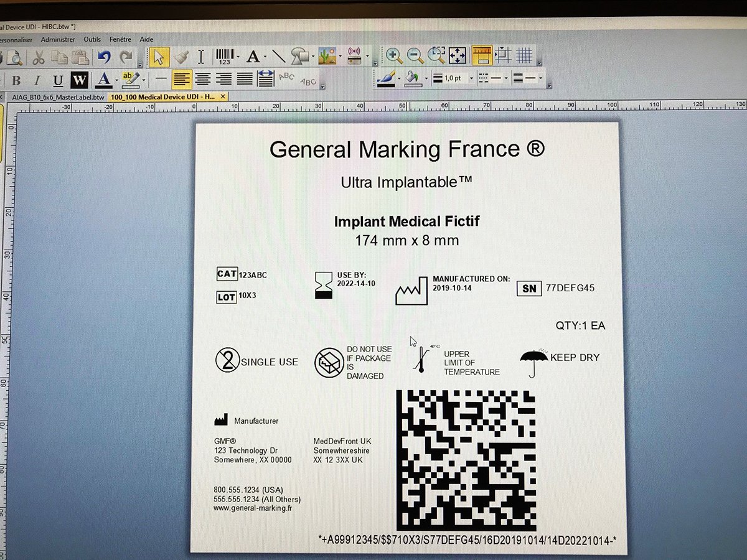The height and width of the screenshot is (560, 747).
Task: Set font color with underlined A
Action: pos(103,80)
